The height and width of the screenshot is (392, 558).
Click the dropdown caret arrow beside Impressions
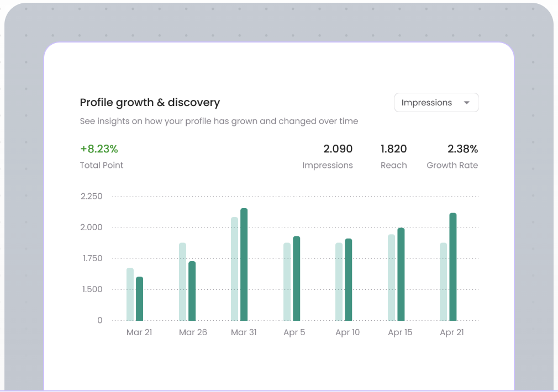(467, 103)
